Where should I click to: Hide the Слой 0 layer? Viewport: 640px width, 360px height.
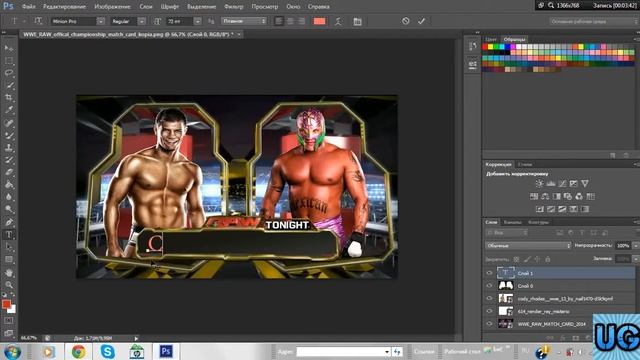(489, 286)
